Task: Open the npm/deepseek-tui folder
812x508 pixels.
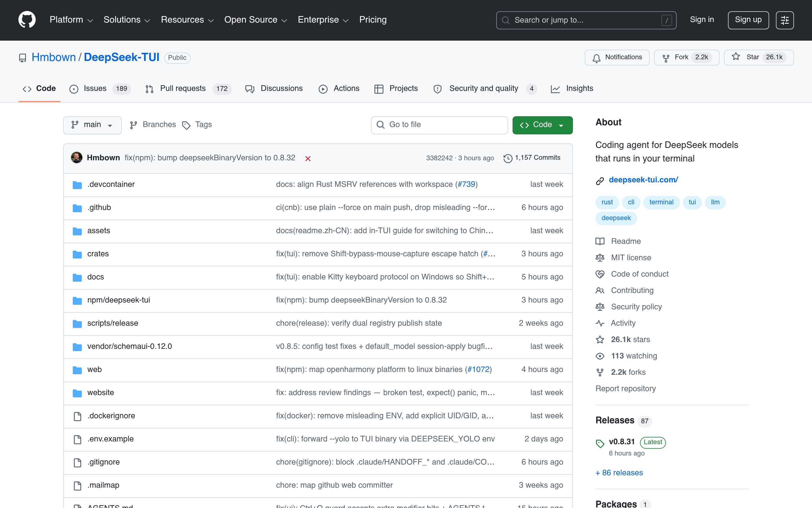Action: pyautogui.click(x=118, y=300)
